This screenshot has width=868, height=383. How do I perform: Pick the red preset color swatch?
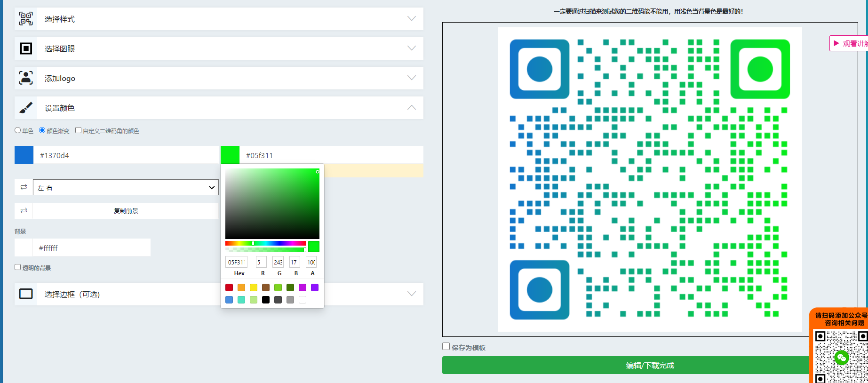229,287
